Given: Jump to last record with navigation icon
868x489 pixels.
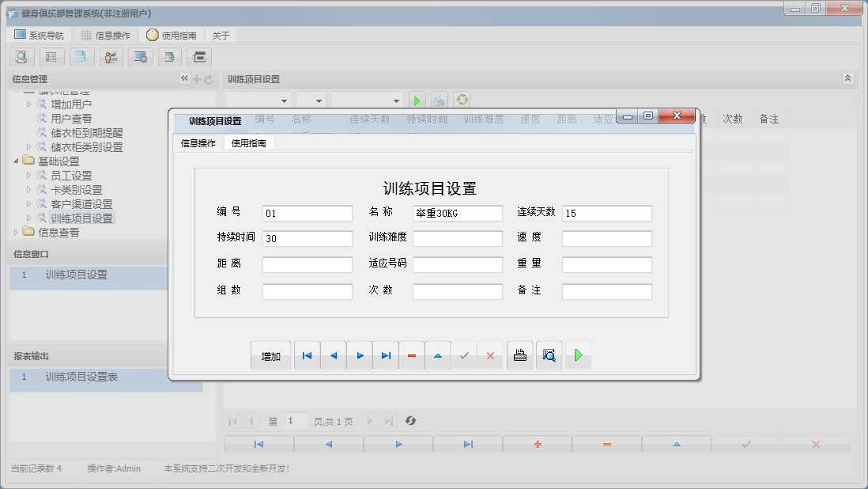Looking at the screenshot, I should pyautogui.click(x=386, y=355).
